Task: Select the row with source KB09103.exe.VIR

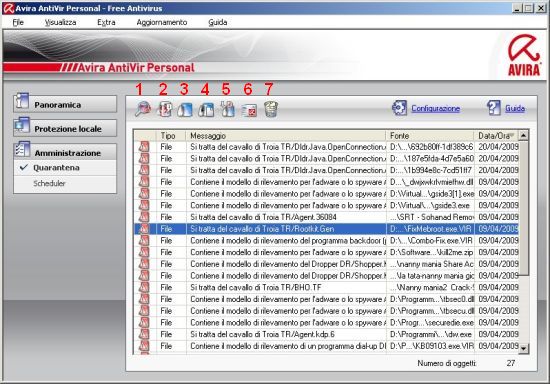Action: coord(326,346)
